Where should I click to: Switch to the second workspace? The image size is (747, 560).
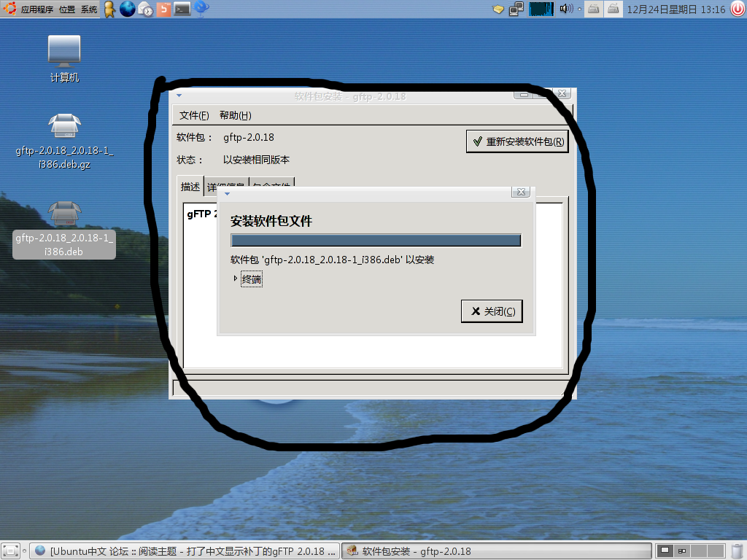pos(682,551)
